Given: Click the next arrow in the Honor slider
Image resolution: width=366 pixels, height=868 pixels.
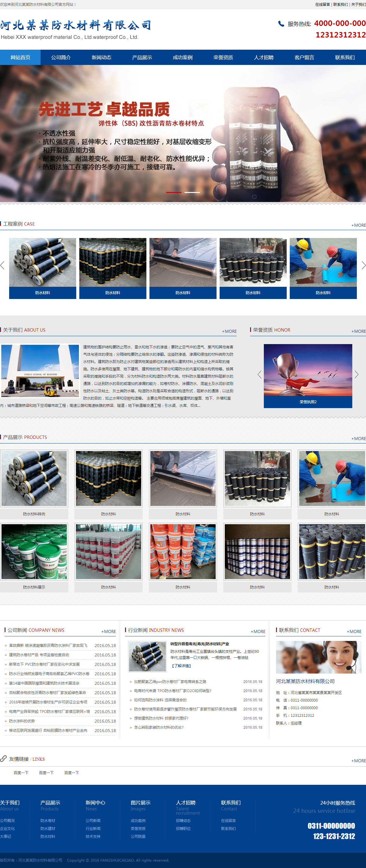Looking at the screenshot, I should [356, 374].
